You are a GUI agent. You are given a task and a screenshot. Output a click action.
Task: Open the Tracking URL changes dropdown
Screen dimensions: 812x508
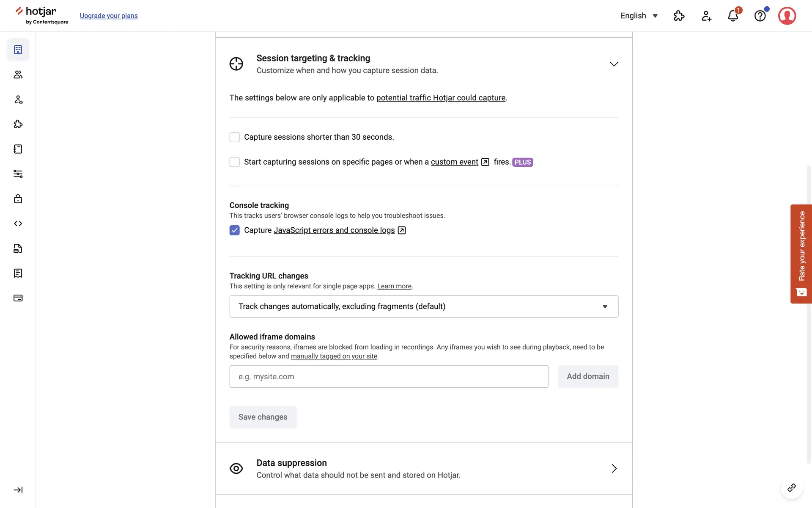(423, 306)
